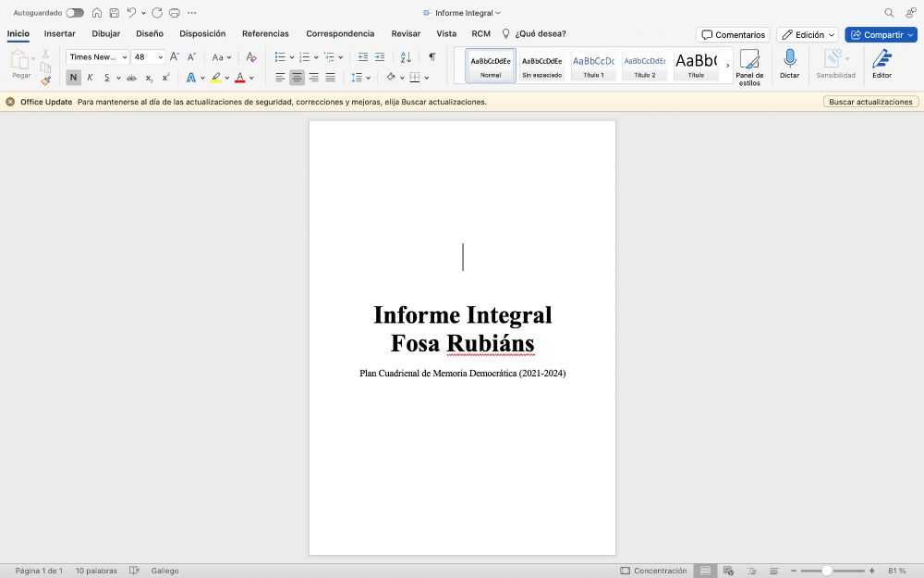
Task: Switch to print layout view in the status bar
Action: coord(705,571)
